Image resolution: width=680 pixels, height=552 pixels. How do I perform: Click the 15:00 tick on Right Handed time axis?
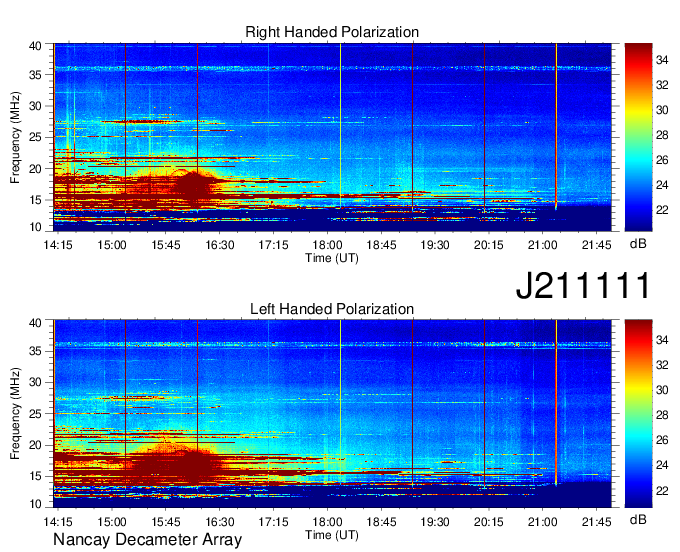[112, 245]
